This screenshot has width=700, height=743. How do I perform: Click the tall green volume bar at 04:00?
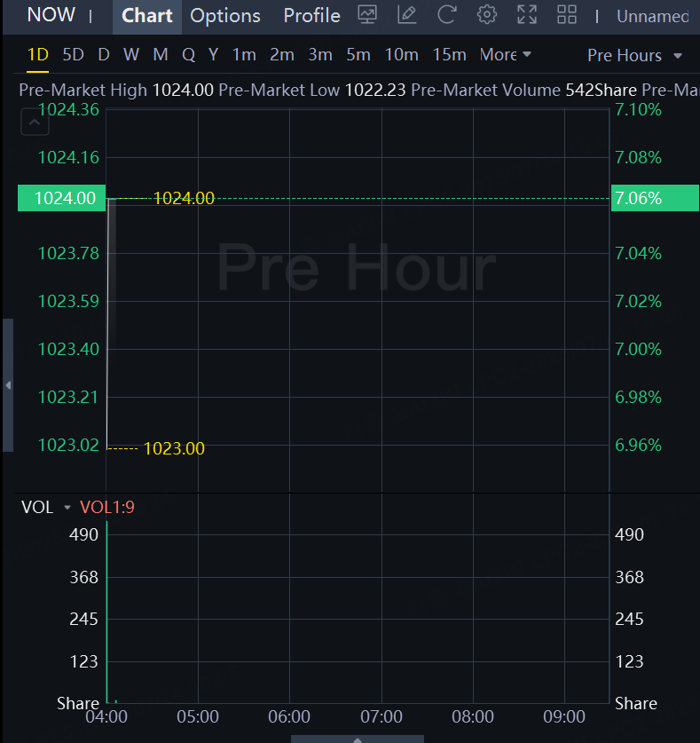107,613
